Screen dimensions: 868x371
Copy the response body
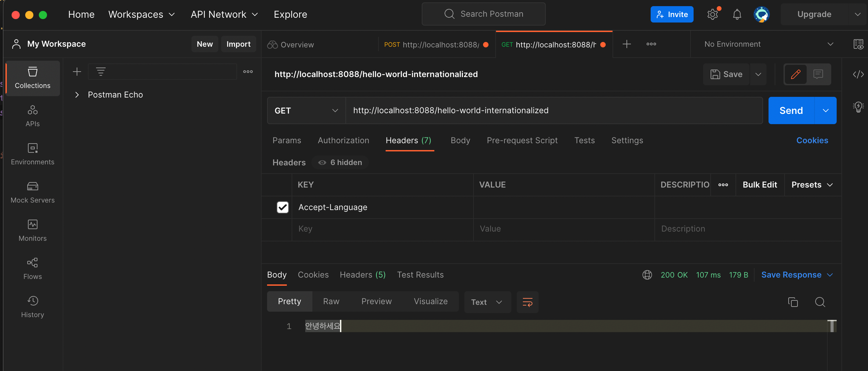(793, 302)
